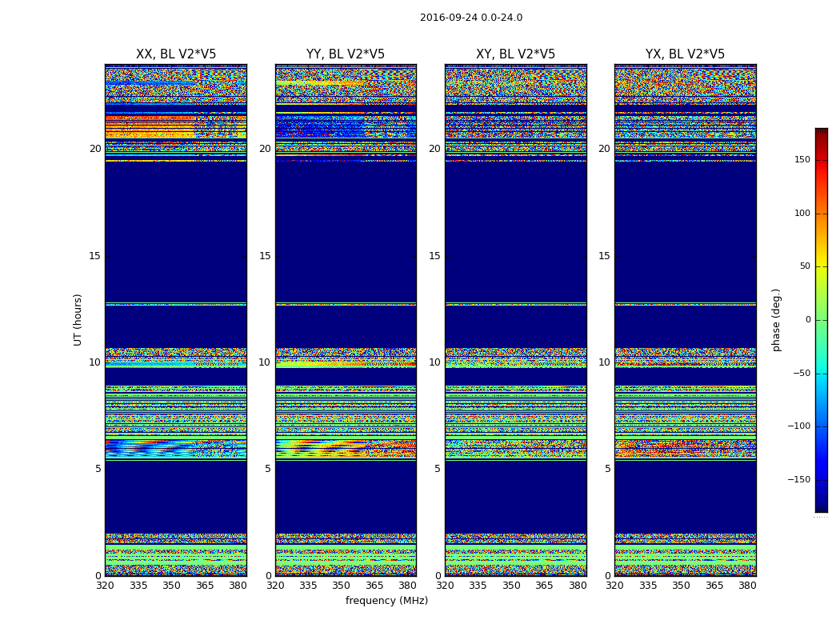Click the date title '2016-09-24 0.0-24.0'
The height and width of the screenshot is (640, 840).
[470, 18]
